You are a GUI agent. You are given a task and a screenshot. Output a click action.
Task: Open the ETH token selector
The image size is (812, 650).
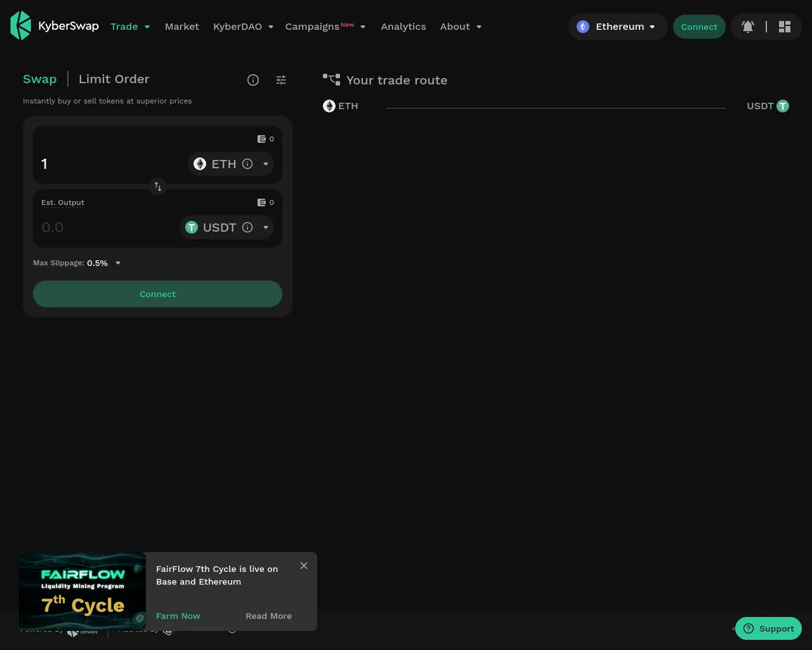[x=231, y=164]
